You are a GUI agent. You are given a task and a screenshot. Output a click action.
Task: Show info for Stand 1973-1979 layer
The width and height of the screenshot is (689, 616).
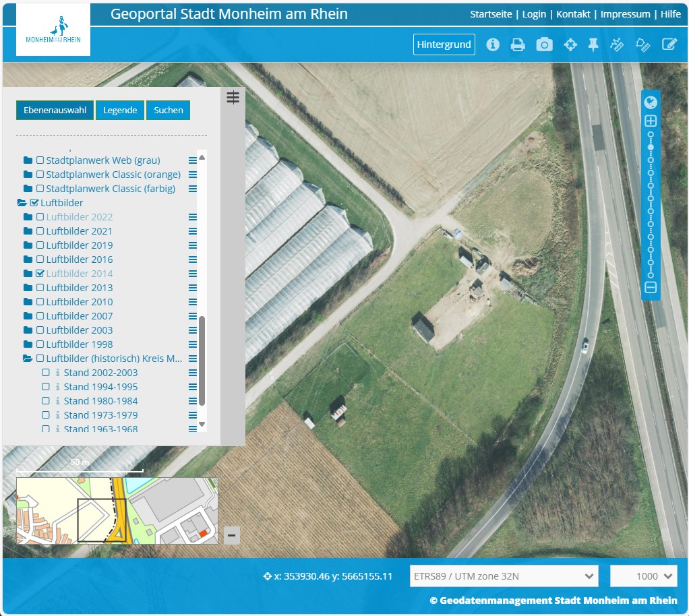point(57,414)
